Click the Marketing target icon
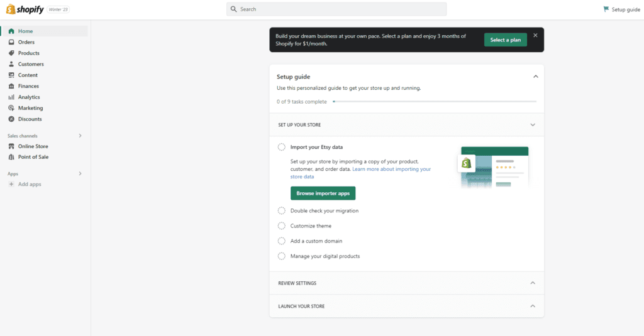 [x=11, y=108]
